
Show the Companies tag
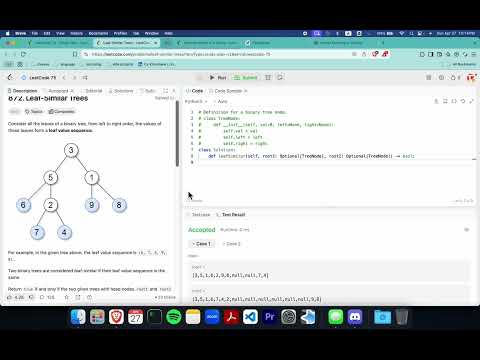tap(61, 111)
